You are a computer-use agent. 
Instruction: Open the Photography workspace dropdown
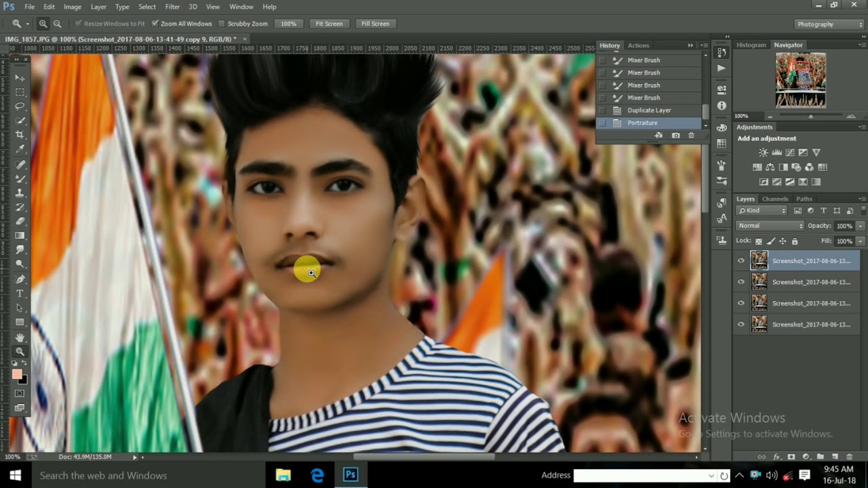(828, 24)
